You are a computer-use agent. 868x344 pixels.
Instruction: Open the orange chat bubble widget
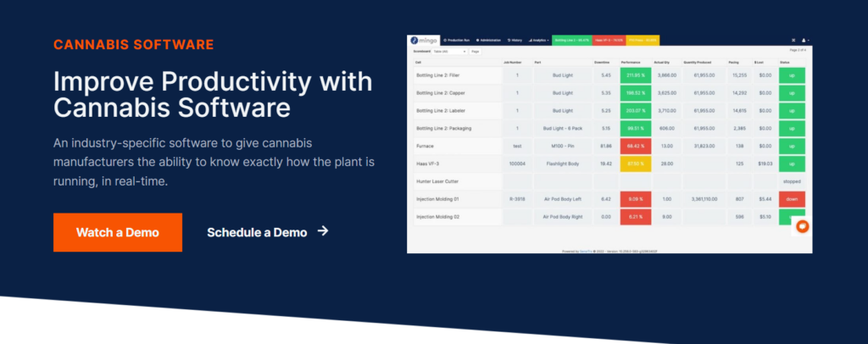point(802,226)
